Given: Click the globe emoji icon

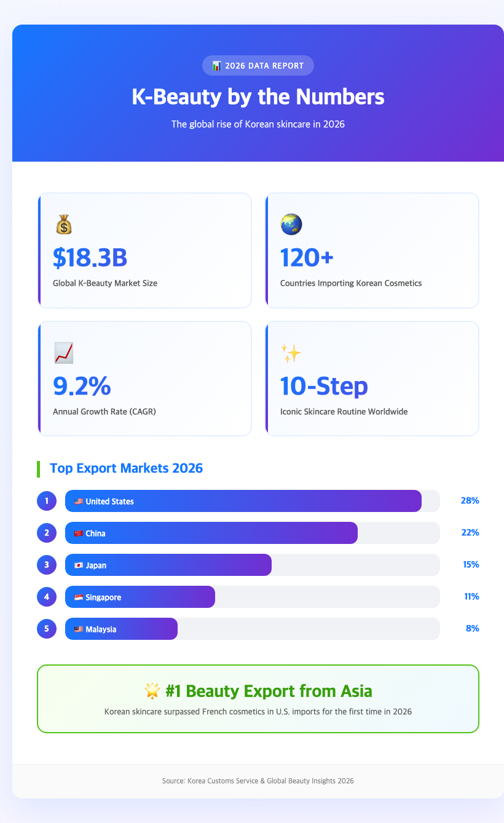Looking at the screenshot, I should [x=291, y=225].
